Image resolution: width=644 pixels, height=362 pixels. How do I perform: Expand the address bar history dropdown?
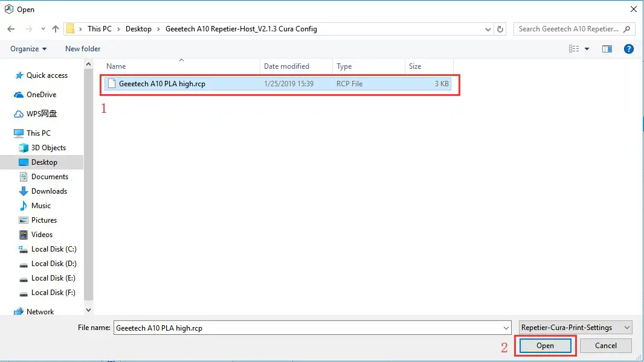coord(488,29)
